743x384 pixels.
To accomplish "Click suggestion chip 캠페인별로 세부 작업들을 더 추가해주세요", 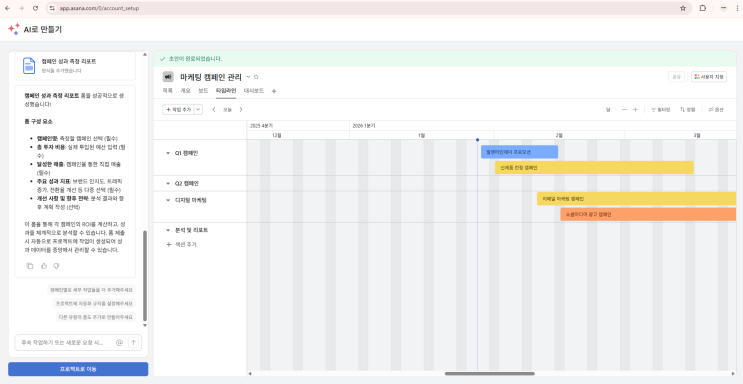I will click(91, 290).
